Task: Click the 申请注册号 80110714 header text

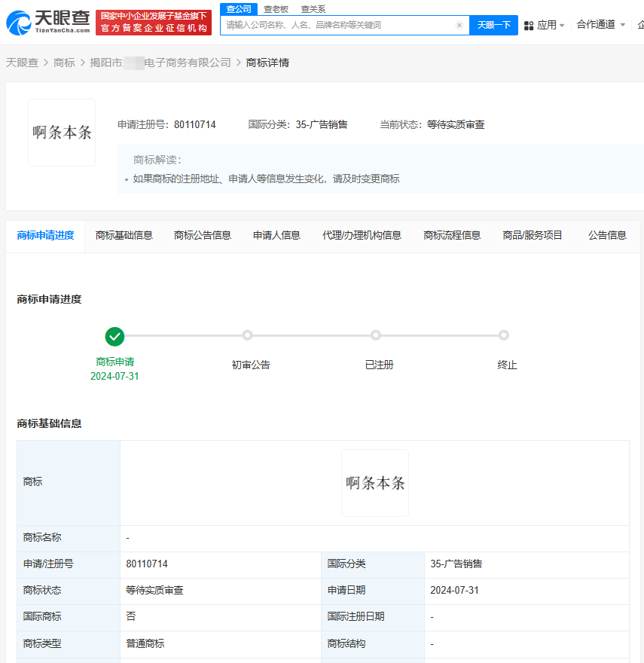Action: [x=166, y=125]
